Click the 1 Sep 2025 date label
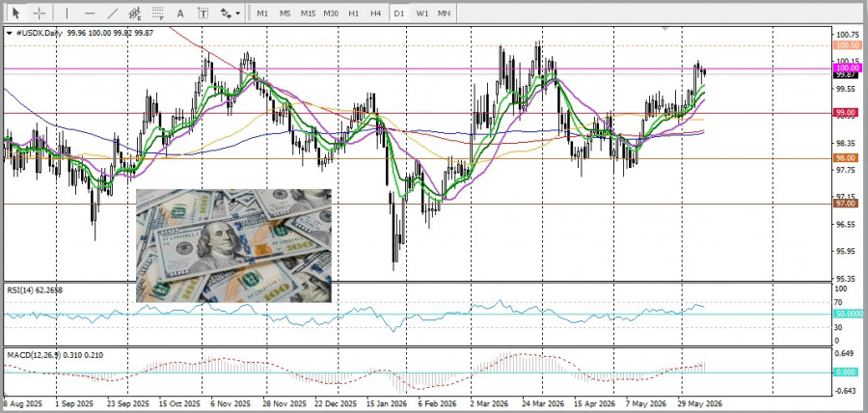 [74, 403]
